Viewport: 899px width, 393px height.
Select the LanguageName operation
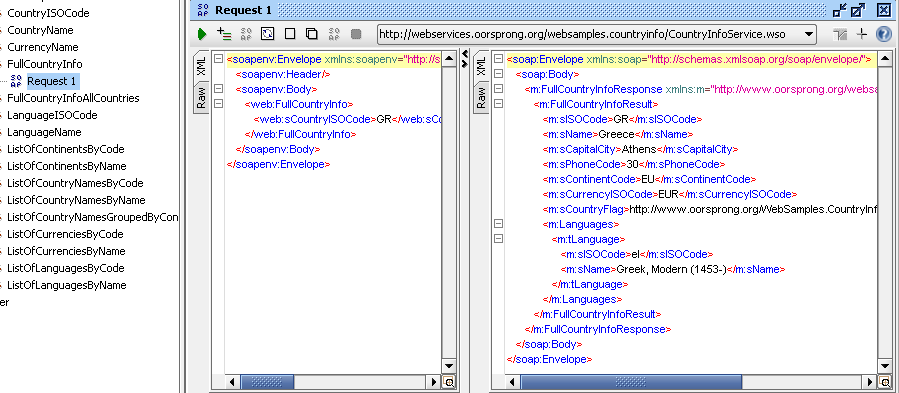click(44, 133)
